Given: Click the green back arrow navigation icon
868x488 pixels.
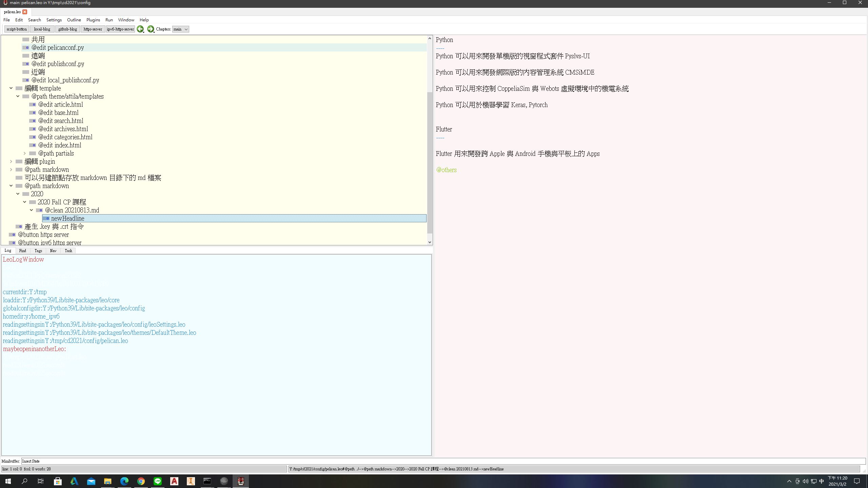Looking at the screenshot, I should point(140,29).
